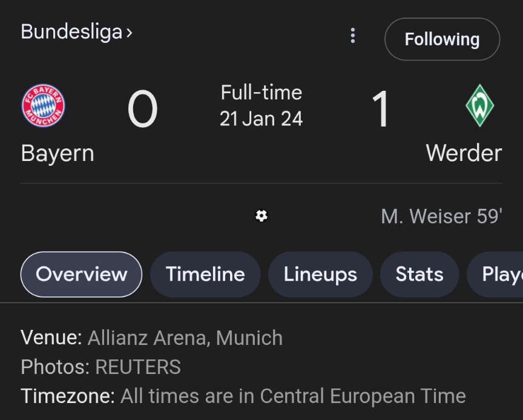The image size is (523, 420).
Task: Click the soccer ball goal icon
Action: tap(261, 216)
